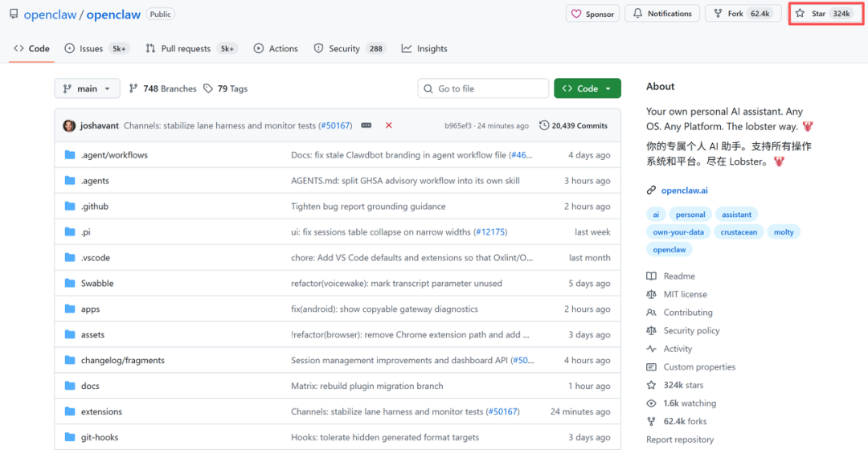Open the Actions tab

pos(276,48)
